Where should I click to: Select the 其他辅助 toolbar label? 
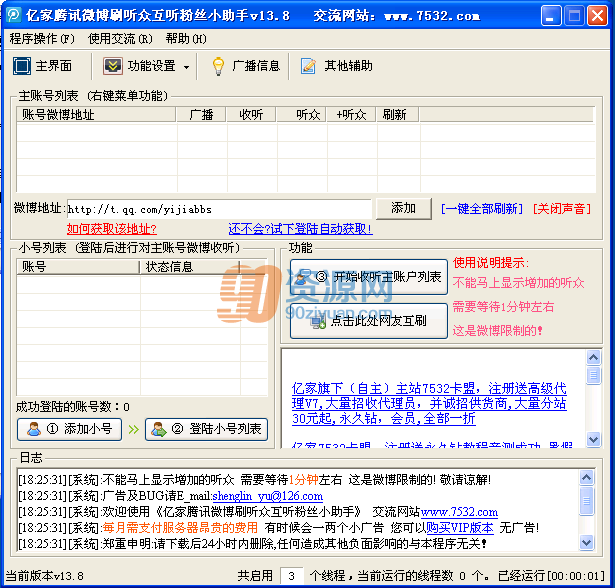click(x=348, y=66)
